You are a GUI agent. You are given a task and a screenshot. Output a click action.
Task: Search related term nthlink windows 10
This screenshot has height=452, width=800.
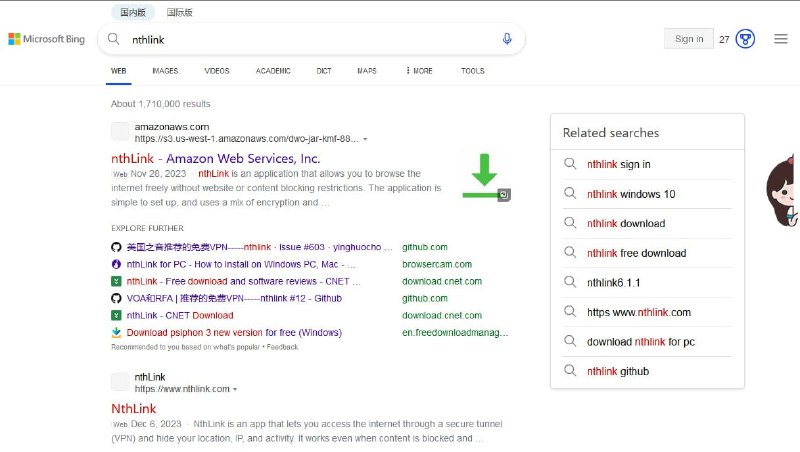tap(631, 194)
